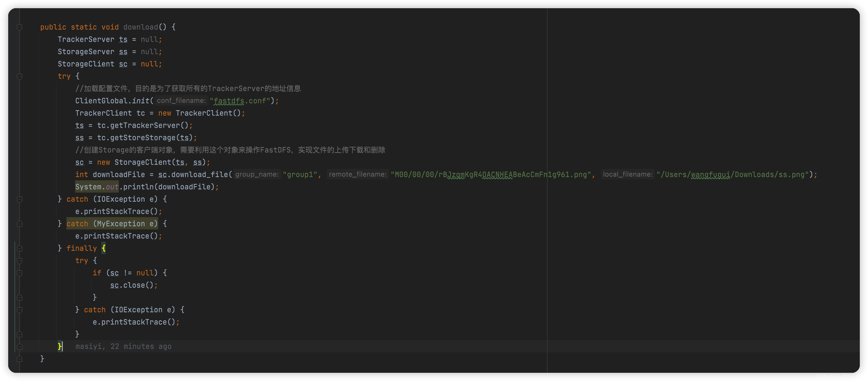This screenshot has height=381, width=868.
Task: Click the group_name parameter hint
Action: (257, 175)
